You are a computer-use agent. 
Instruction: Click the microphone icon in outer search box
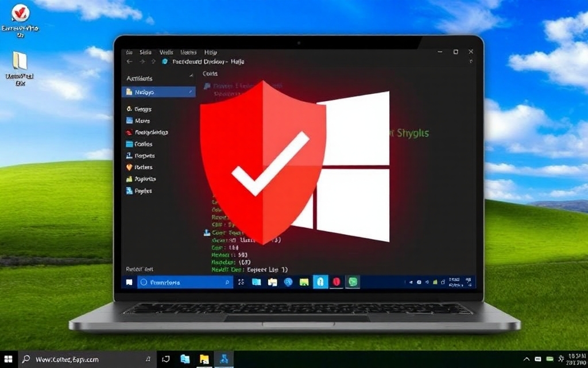pyautogui.click(x=148, y=359)
